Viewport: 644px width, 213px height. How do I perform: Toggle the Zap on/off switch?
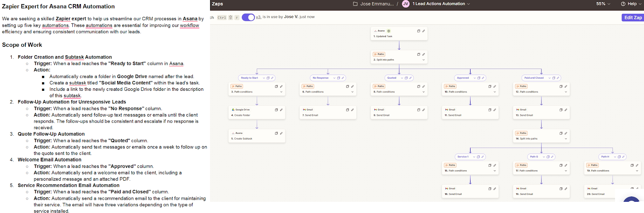tap(248, 17)
